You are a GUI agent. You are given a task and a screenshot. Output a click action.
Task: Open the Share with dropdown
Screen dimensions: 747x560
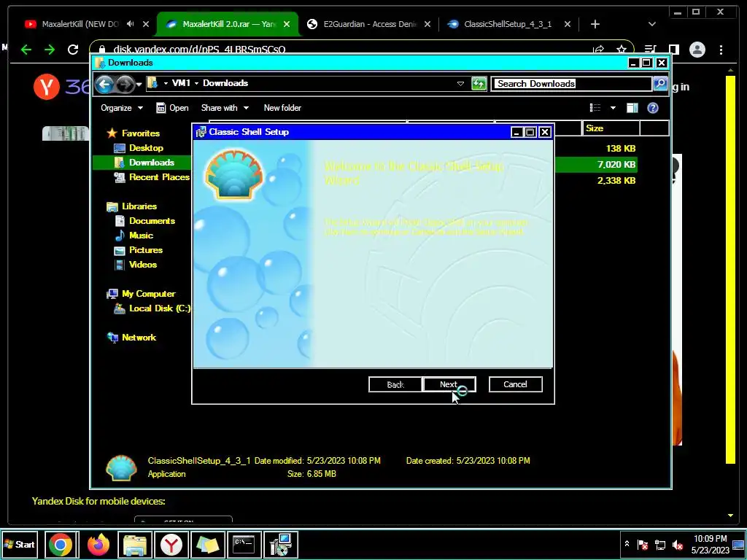coord(225,108)
